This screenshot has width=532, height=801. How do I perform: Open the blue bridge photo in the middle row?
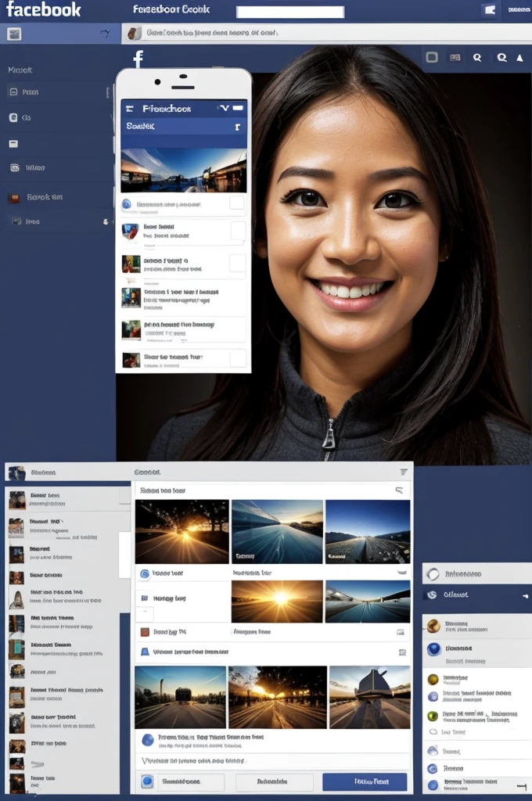pyautogui.click(x=368, y=602)
